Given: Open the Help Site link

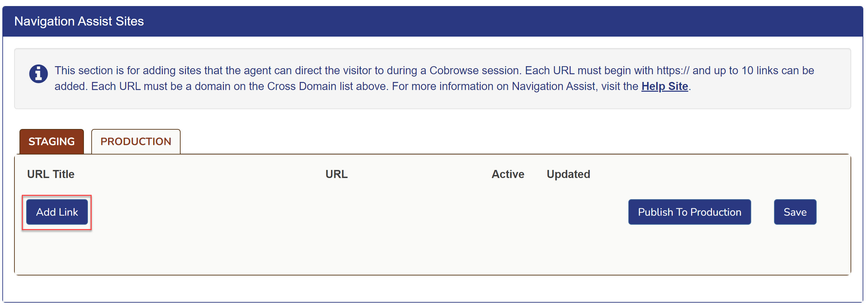Looking at the screenshot, I should click(x=664, y=86).
